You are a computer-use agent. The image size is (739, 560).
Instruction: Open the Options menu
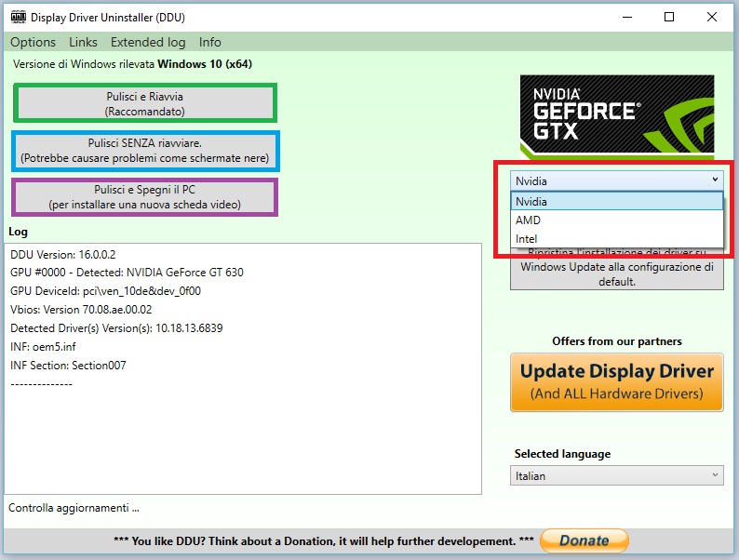click(33, 42)
